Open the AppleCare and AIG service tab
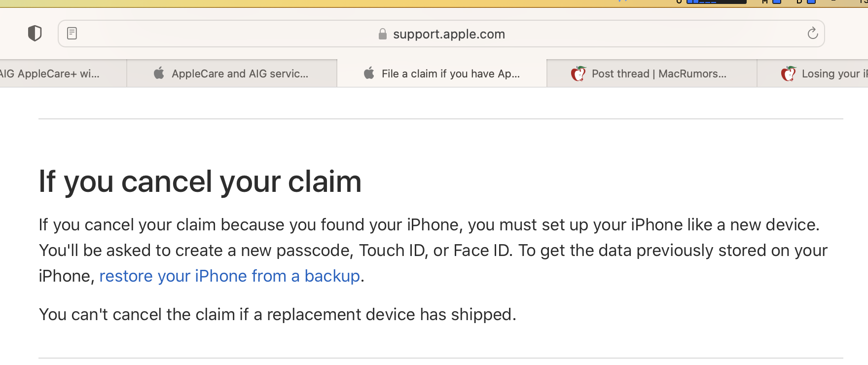Viewport: 868px width, 365px height. pos(240,73)
